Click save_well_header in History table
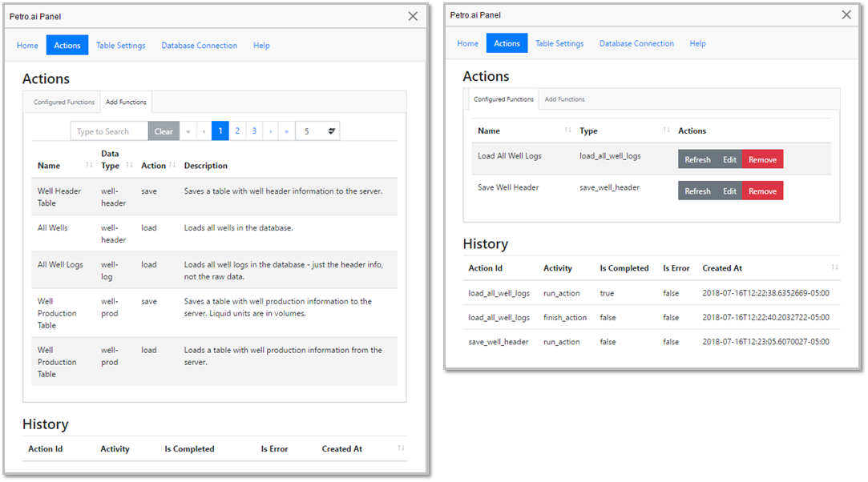Screen dimensions: 868x482 [x=499, y=342]
